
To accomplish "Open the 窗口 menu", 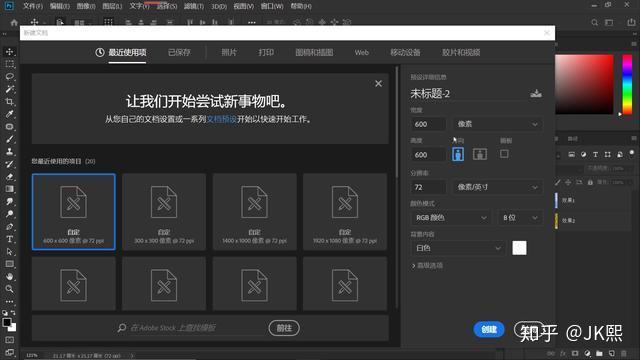I will [272, 6].
